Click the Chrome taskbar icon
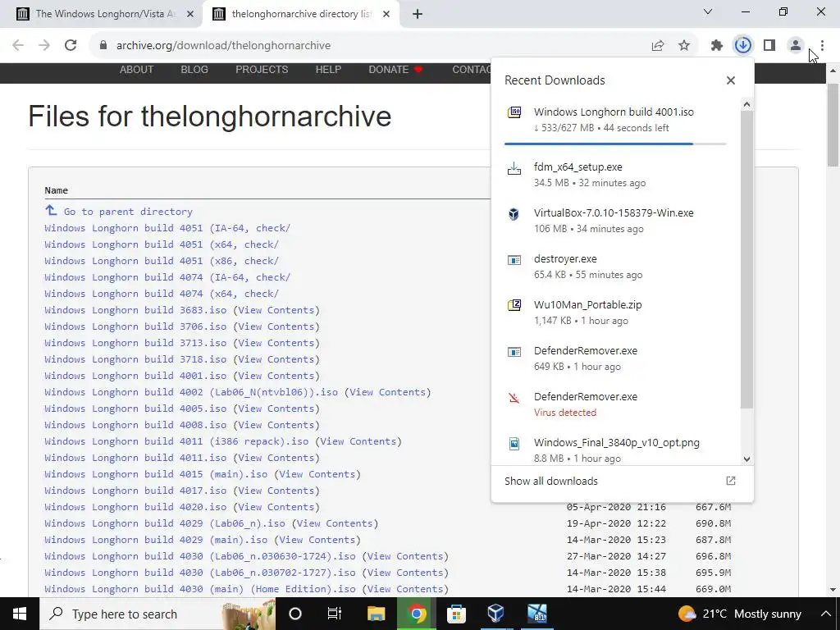The image size is (840, 630). [x=417, y=614]
